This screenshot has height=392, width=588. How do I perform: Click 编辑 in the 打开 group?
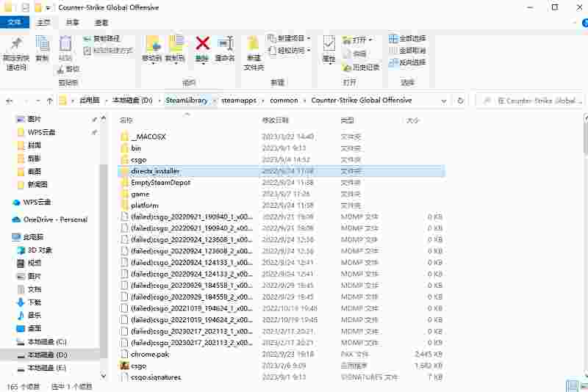pos(356,54)
